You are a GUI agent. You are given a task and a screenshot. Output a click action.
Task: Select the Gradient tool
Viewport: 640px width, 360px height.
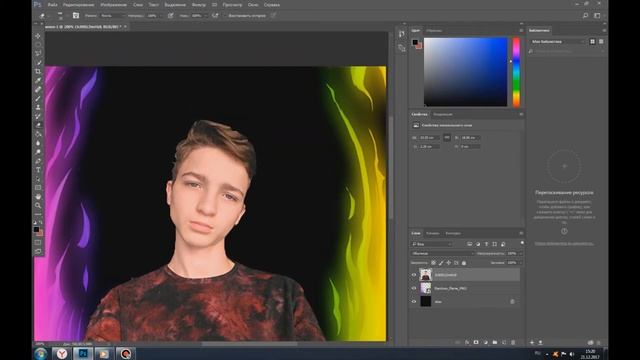click(38, 134)
